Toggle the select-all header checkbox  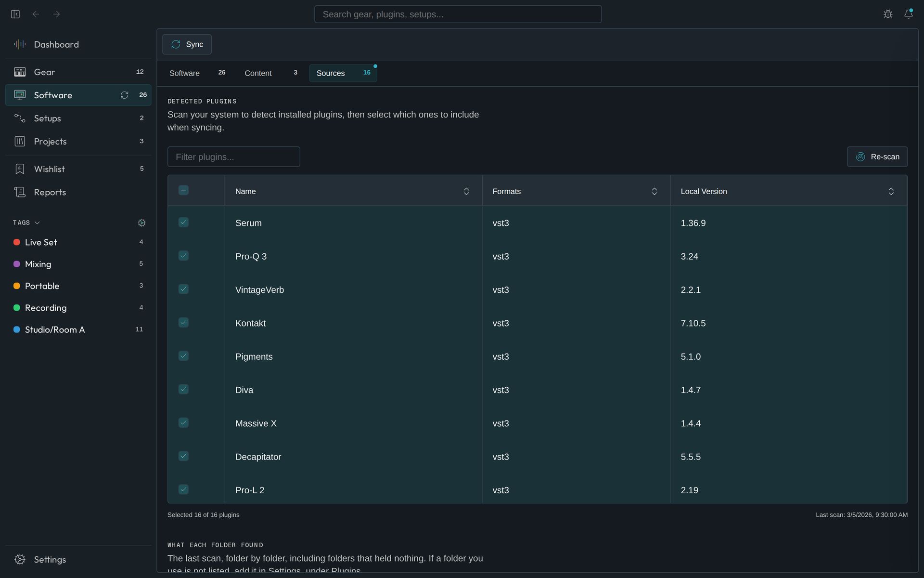point(183,190)
